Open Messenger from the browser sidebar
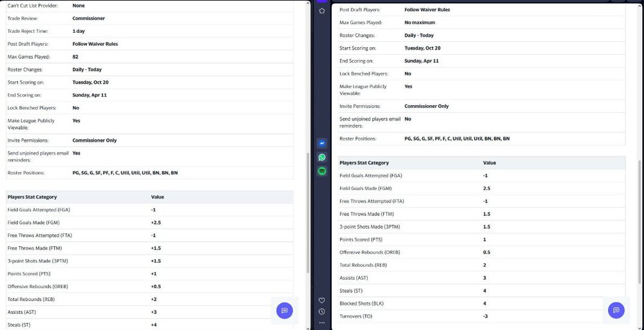 click(322, 144)
